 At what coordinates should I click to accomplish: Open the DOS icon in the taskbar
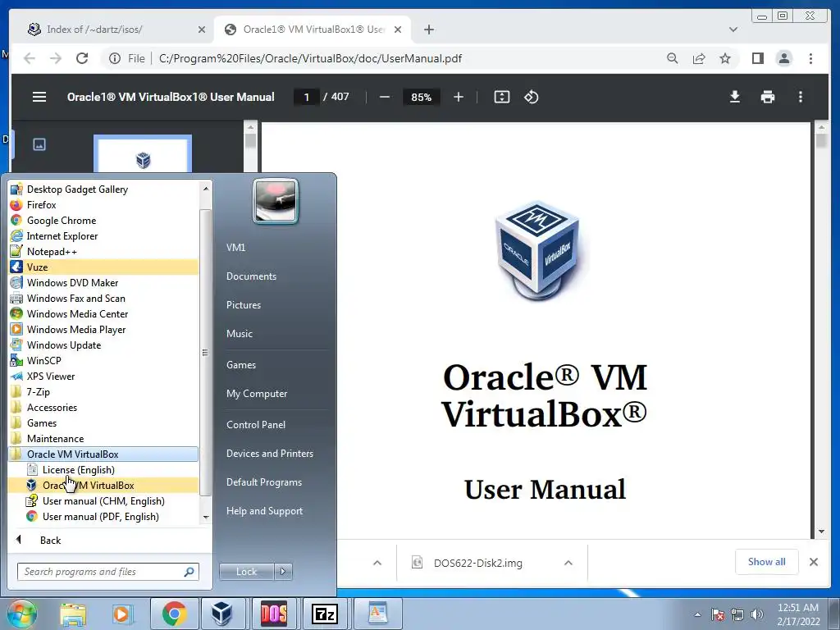coord(274,614)
